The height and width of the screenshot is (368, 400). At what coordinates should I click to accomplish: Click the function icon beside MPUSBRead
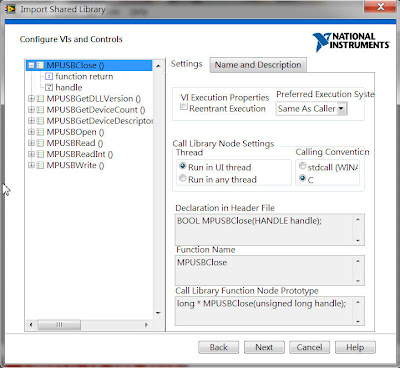point(40,143)
